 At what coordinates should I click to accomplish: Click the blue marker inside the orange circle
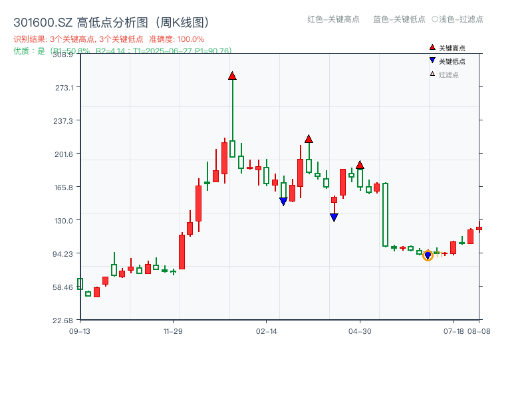pyautogui.click(x=428, y=254)
